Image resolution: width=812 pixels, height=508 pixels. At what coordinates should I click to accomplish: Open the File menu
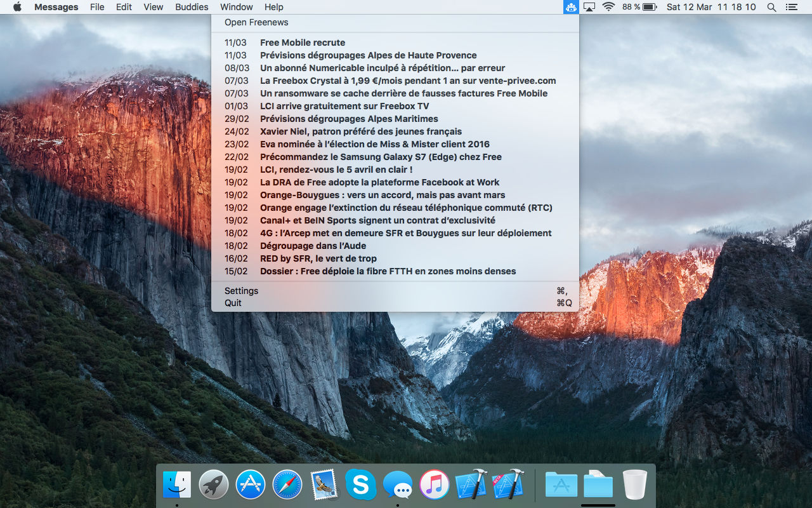(x=97, y=7)
